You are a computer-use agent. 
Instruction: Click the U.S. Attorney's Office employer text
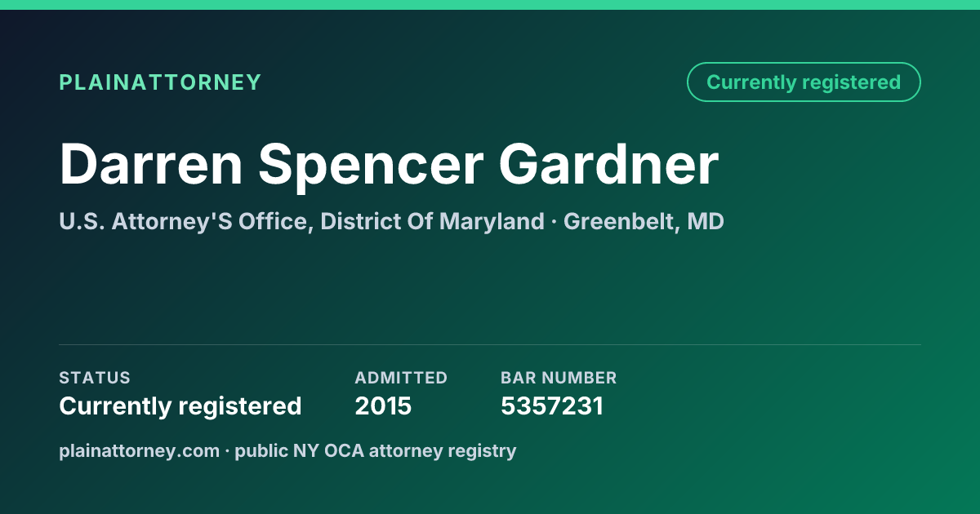click(x=301, y=221)
